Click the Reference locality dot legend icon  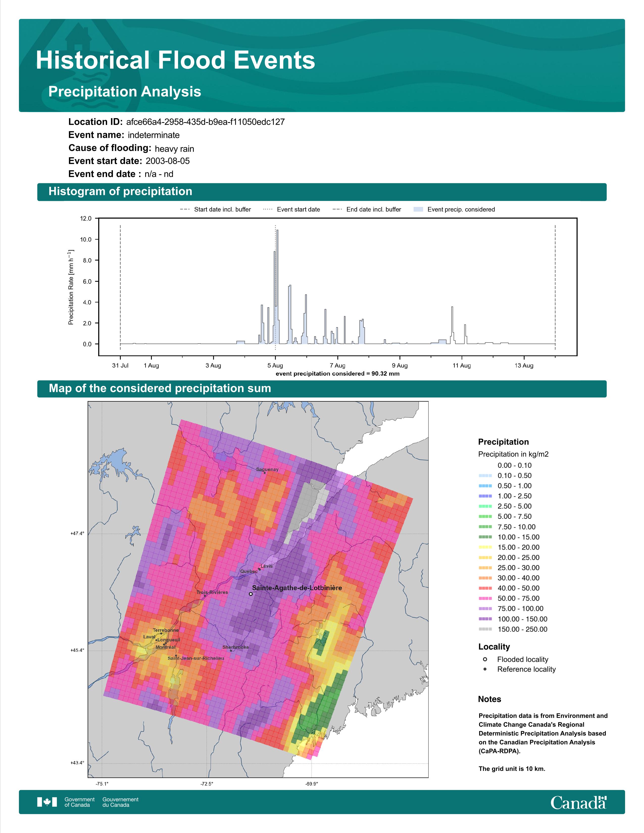pyautogui.click(x=485, y=669)
